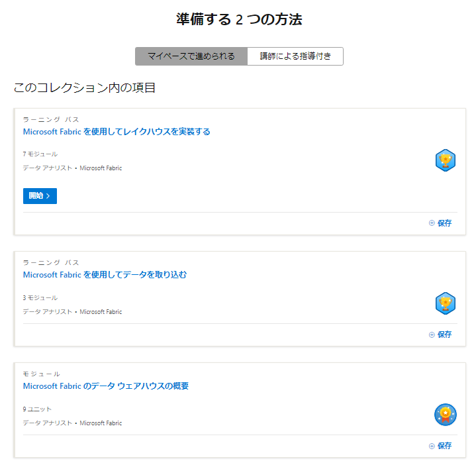
Task: Click モジュール label on the ウェアハウス card
Action: point(41,374)
